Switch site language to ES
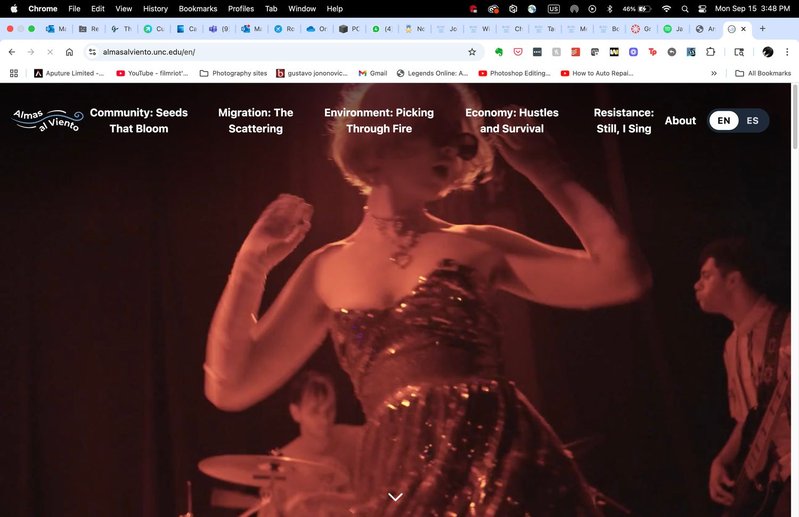 pyautogui.click(x=752, y=121)
